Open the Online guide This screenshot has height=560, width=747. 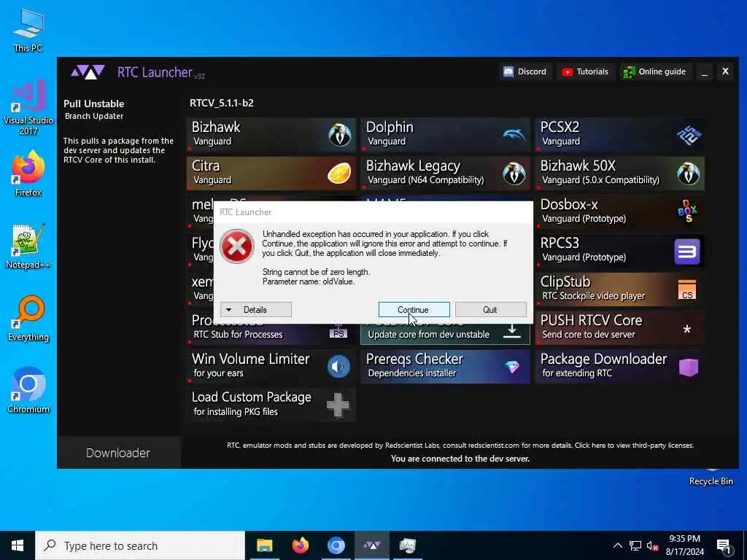(654, 71)
